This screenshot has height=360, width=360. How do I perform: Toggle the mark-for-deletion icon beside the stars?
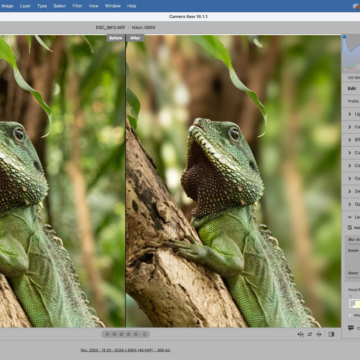point(145,334)
